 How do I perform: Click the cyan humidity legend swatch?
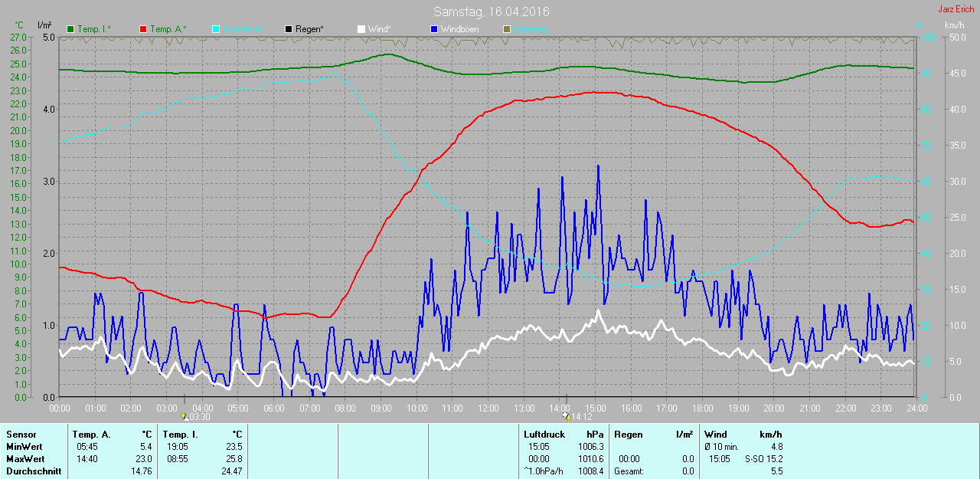(x=216, y=29)
